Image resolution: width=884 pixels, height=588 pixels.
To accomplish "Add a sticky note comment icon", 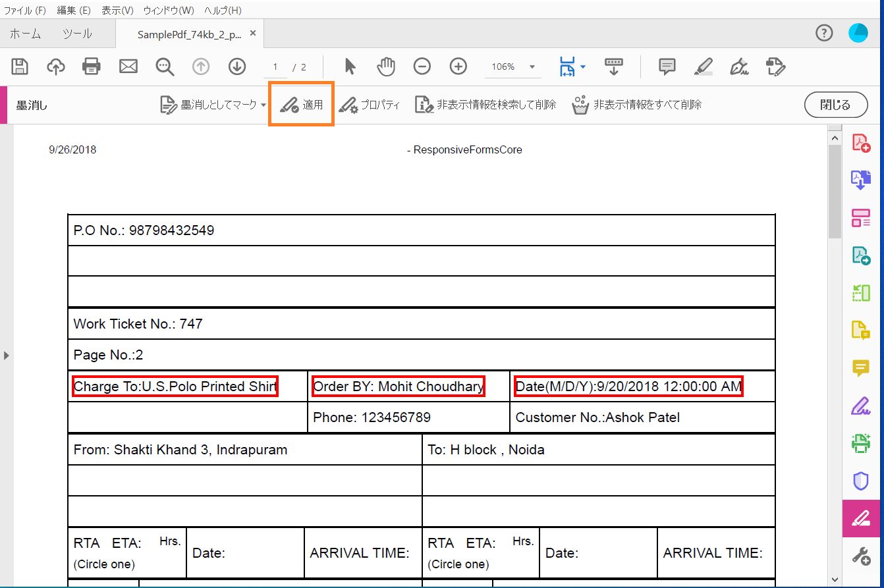I will pos(667,67).
